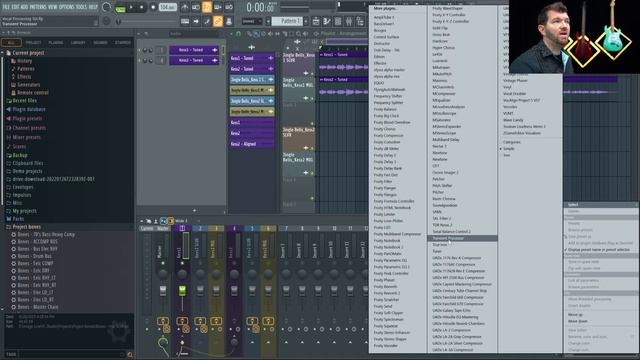
Task: Open the Piano roll window icon
Action: point(327,21)
